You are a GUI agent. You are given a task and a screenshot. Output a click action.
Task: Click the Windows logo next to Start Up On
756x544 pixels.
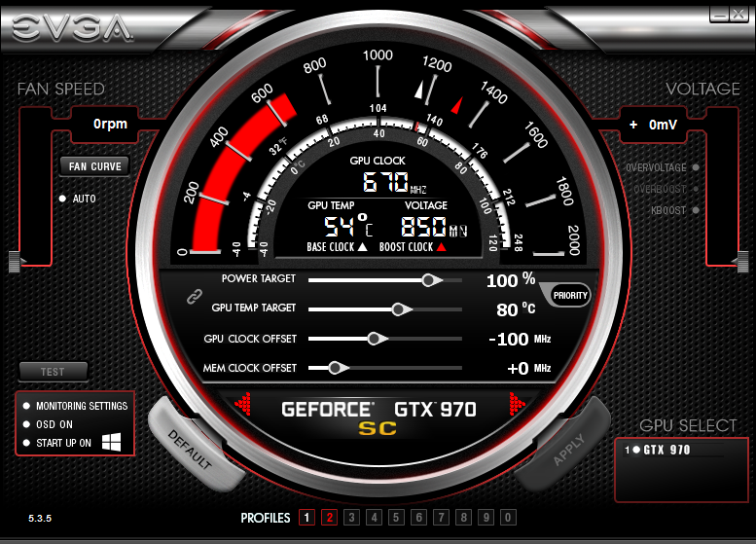pyautogui.click(x=111, y=442)
